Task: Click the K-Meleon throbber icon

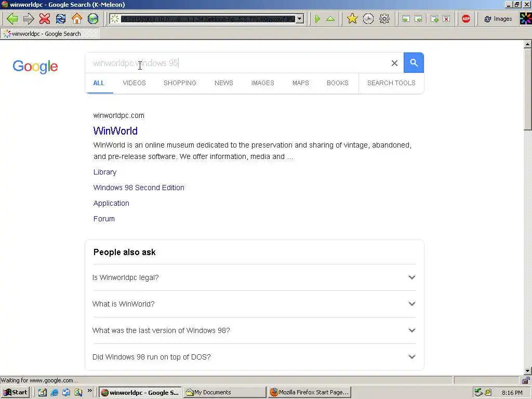Action: coord(526,19)
